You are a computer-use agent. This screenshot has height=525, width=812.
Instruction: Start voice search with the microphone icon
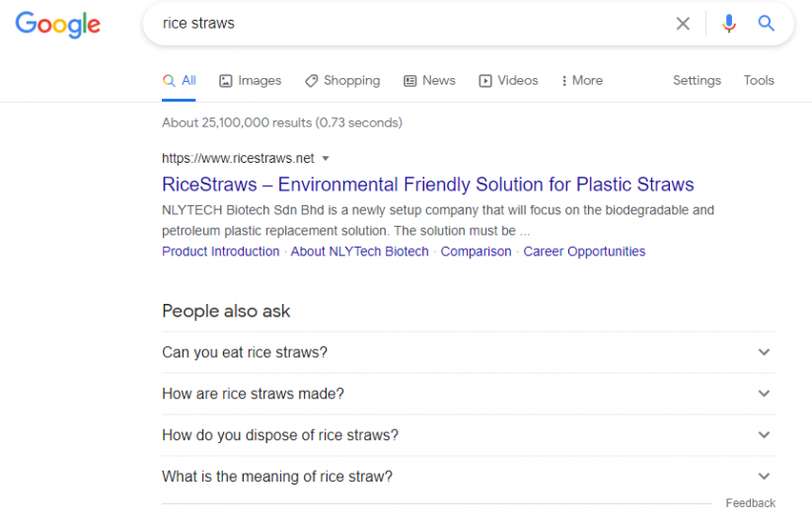coord(728,24)
